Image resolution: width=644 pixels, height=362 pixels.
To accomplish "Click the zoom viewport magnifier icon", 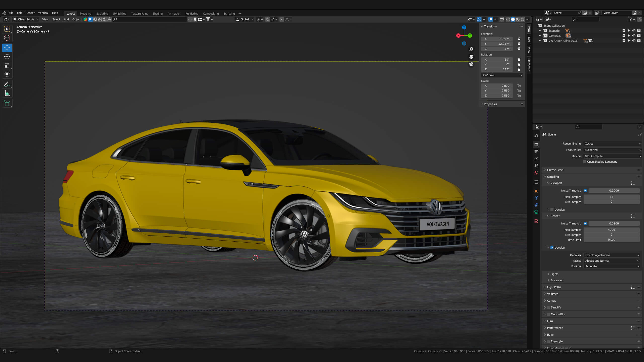I will pos(471,49).
